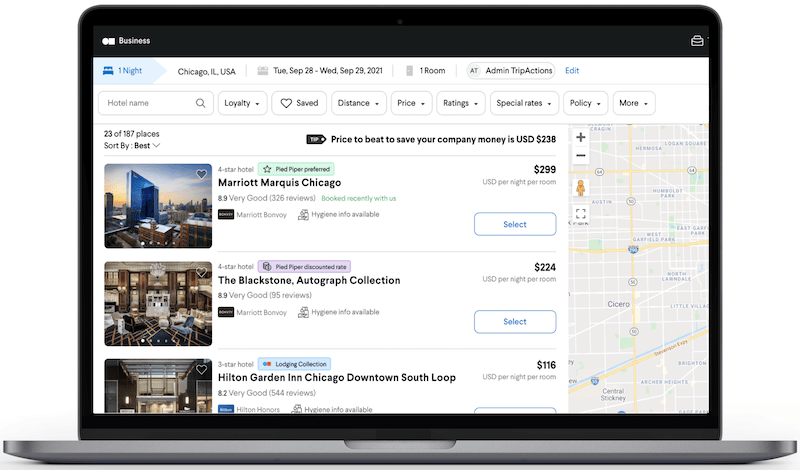Save The Blackstone with heart icon
Viewport: 800px width, 470px height.
[202, 272]
